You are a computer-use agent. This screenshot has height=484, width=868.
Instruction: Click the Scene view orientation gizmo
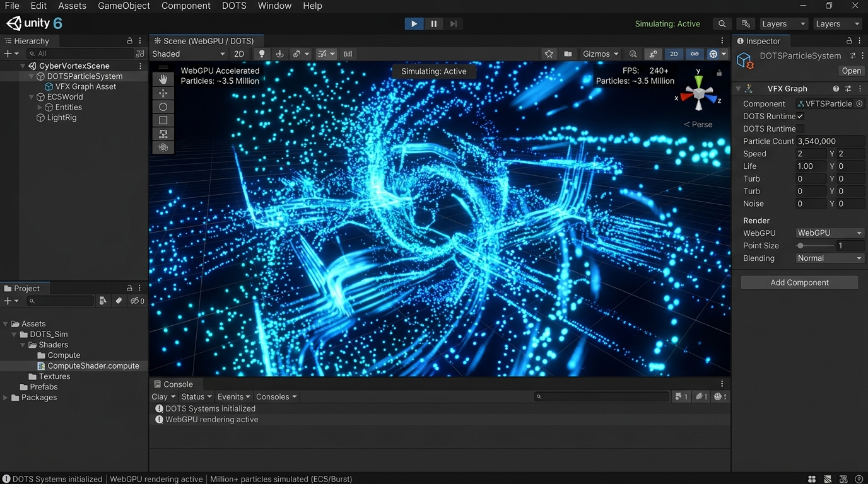pyautogui.click(x=698, y=93)
